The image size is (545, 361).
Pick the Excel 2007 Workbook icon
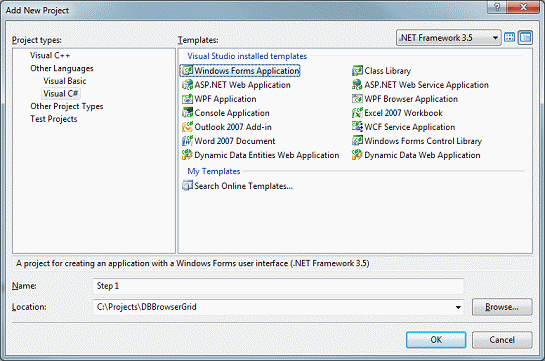coord(357,113)
